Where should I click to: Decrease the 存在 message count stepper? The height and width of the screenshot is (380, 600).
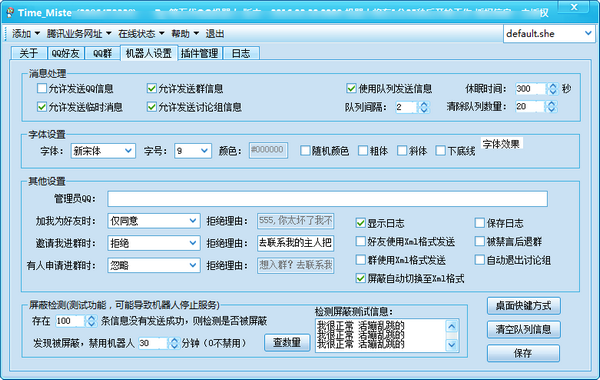91,324
